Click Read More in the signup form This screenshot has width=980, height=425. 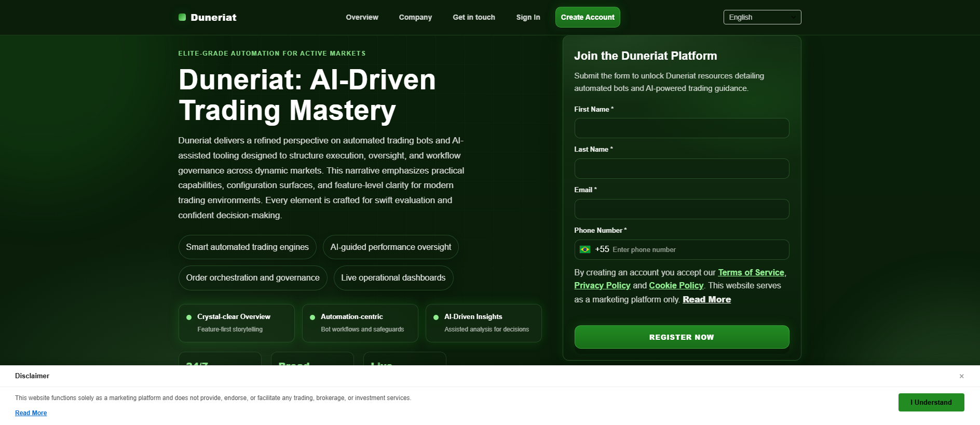(x=706, y=299)
